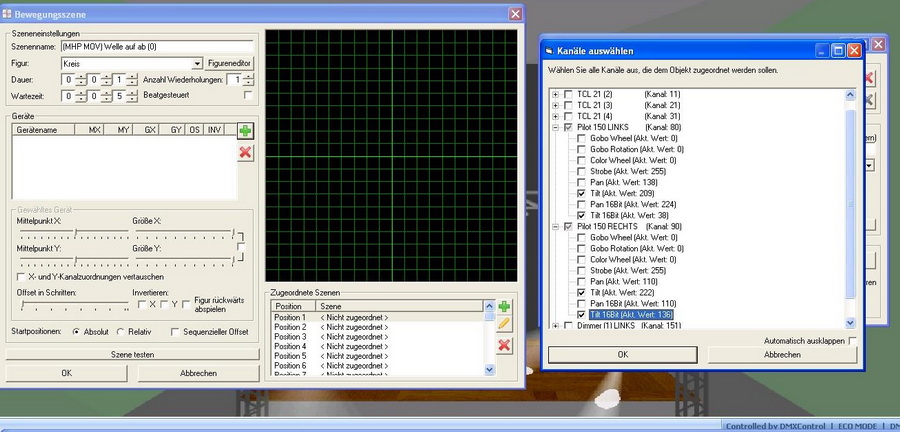Collapse the Pilot 150 LINKS tree node
Image resolution: width=900 pixels, height=432 pixels.
coord(555,127)
